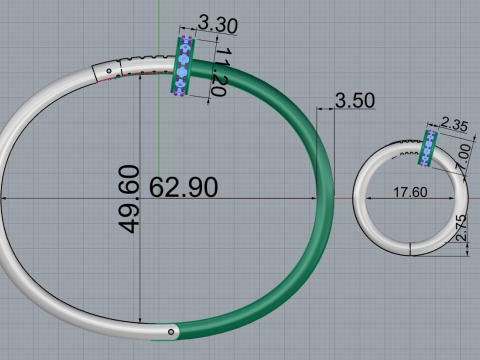Image resolution: width=480 pixels, height=360 pixels.
Task: Click the hinge pin at bracelet bottom
Action: point(171,332)
